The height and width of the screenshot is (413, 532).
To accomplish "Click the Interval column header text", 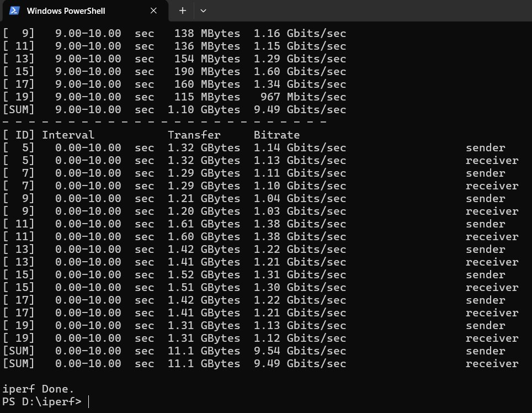I will (68, 135).
